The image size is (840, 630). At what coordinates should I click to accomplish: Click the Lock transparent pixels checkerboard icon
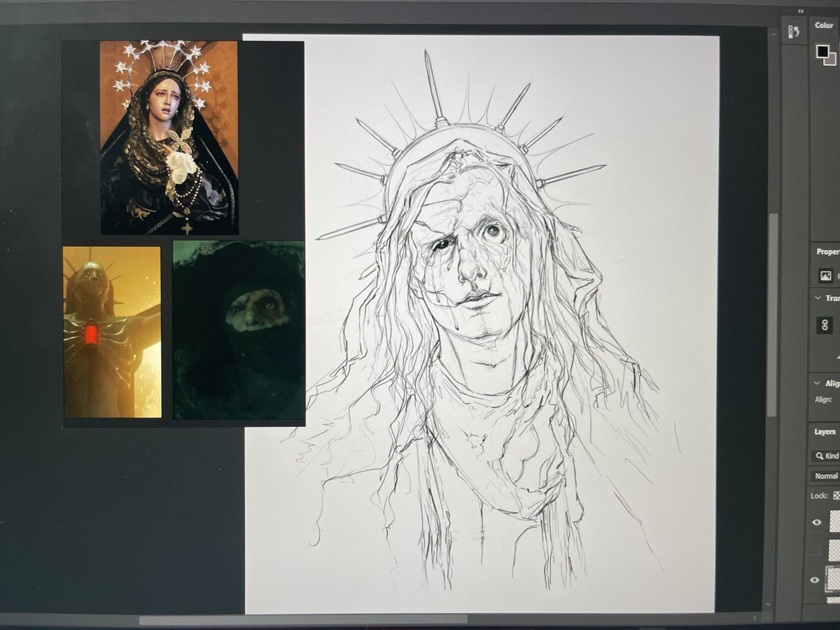839,495
